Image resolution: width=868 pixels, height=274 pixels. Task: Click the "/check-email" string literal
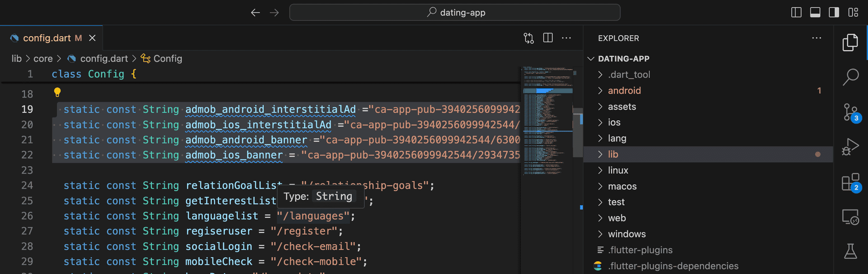point(313,246)
